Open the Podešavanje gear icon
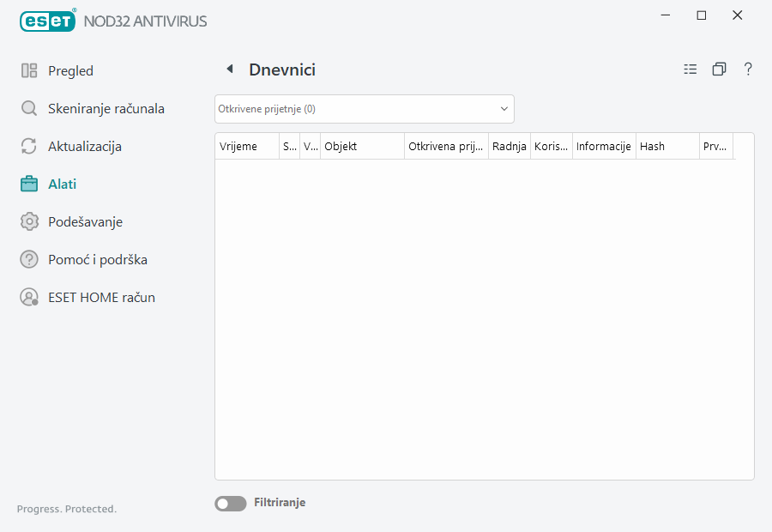772x532 pixels. [28, 221]
